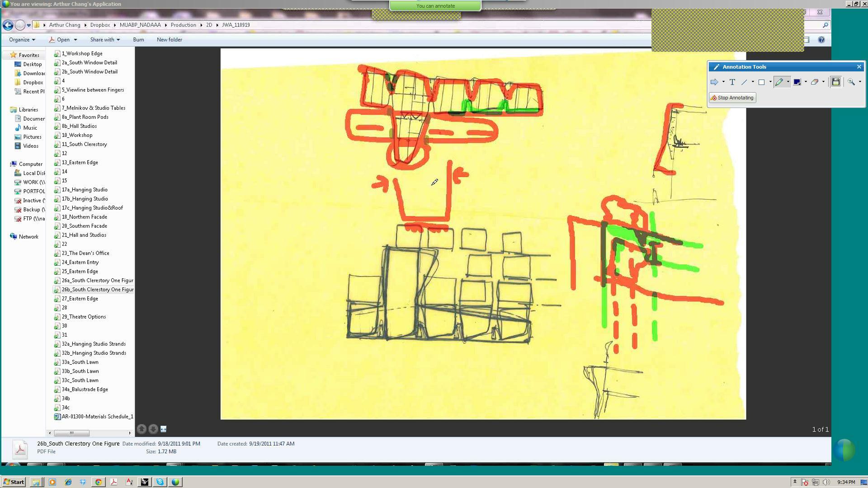
Task: Click the search magnifier in Explorer
Action: click(825, 25)
